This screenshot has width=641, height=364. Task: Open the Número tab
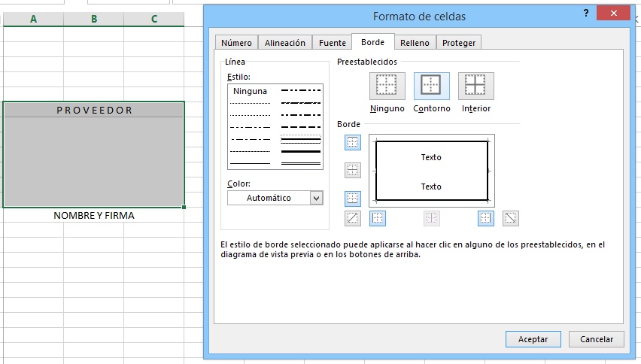[x=237, y=43]
